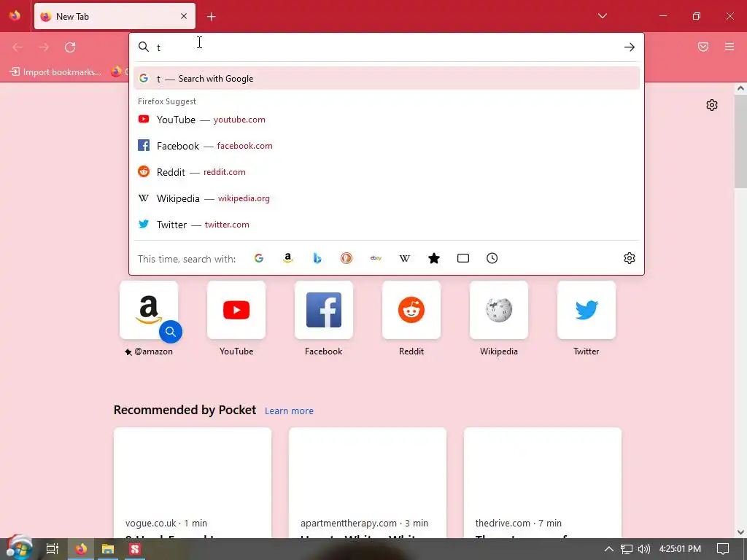Open the Firefox application menu
The image size is (747, 560).
[729, 47]
